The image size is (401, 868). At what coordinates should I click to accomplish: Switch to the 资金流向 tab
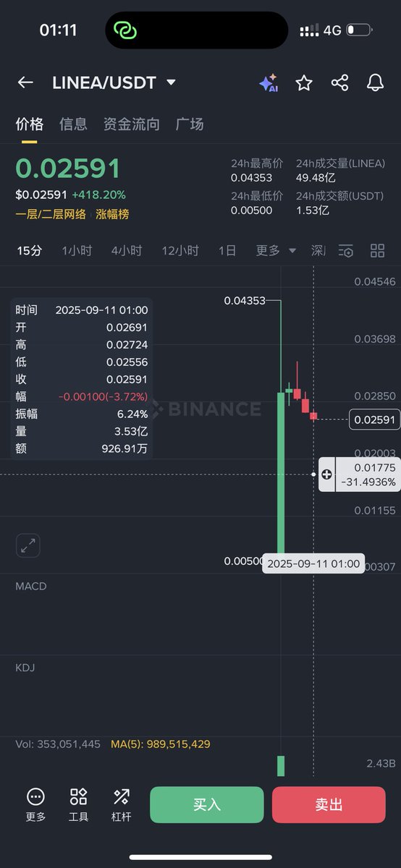tap(132, 124)
